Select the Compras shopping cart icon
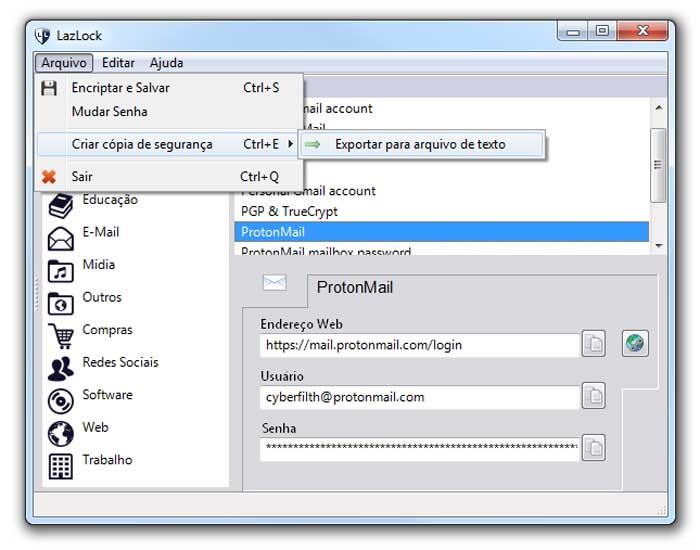The height and width of the screenshot is (550, 700). pos(61,336)
